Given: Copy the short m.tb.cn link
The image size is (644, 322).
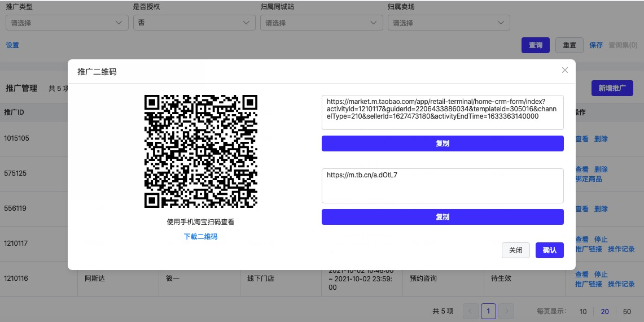Looking at the screenshot, I should click(443, 217).
